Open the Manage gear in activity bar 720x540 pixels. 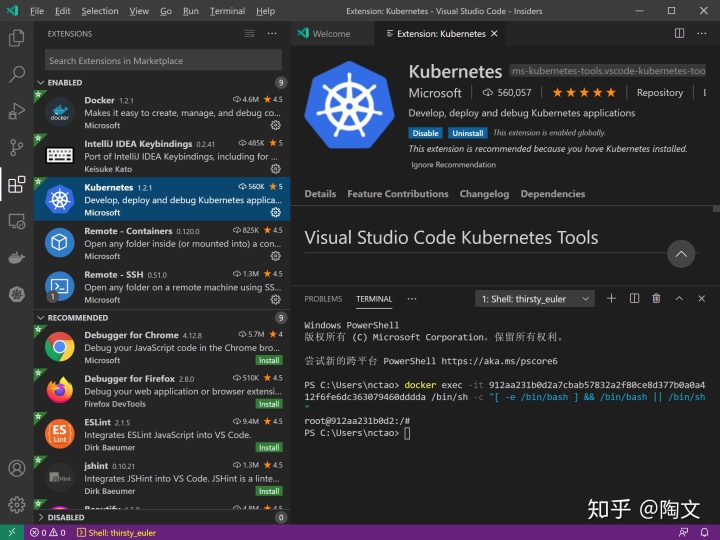pos(17,505)
